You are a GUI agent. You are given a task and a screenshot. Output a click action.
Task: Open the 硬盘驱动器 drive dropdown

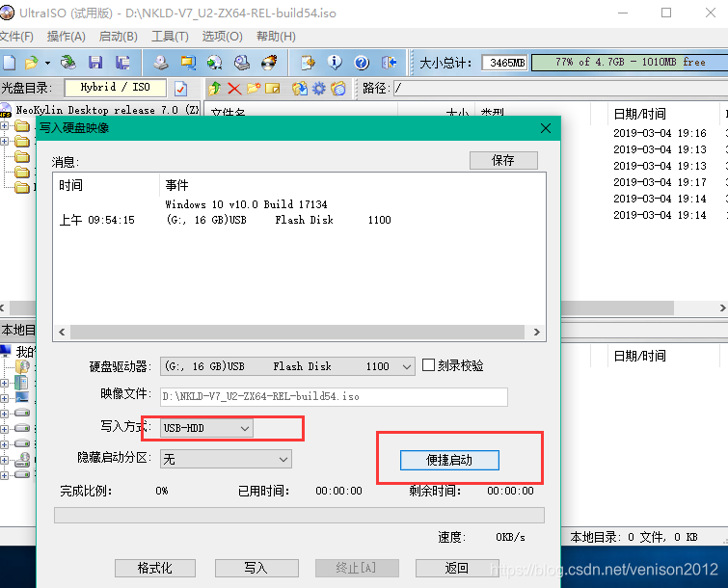287,366
